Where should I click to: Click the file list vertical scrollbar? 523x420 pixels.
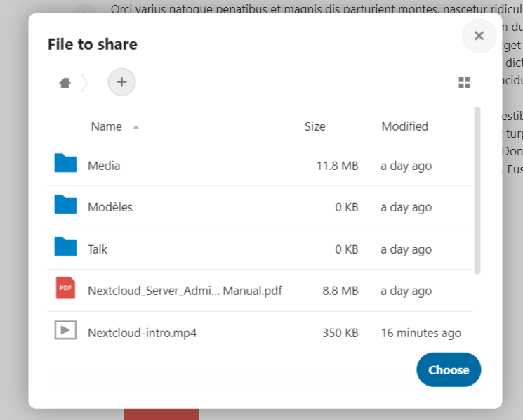[x=477, y=190]
